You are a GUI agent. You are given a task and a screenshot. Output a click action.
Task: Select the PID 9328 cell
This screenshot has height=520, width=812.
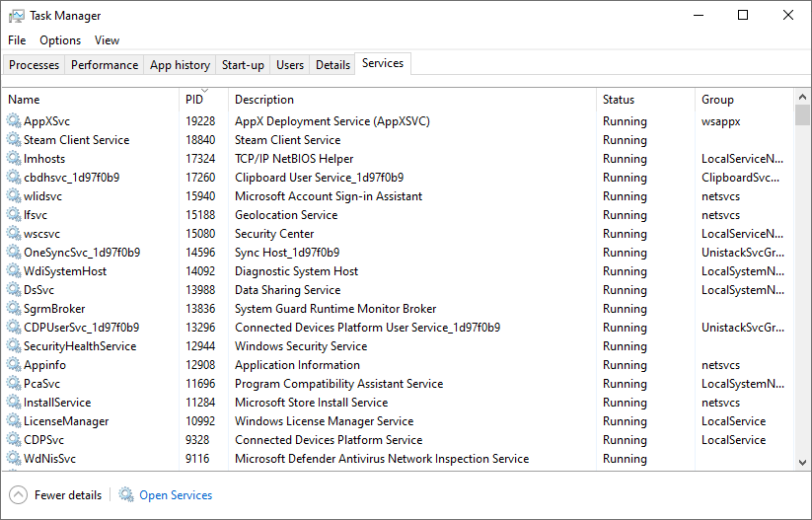point(197,440)
